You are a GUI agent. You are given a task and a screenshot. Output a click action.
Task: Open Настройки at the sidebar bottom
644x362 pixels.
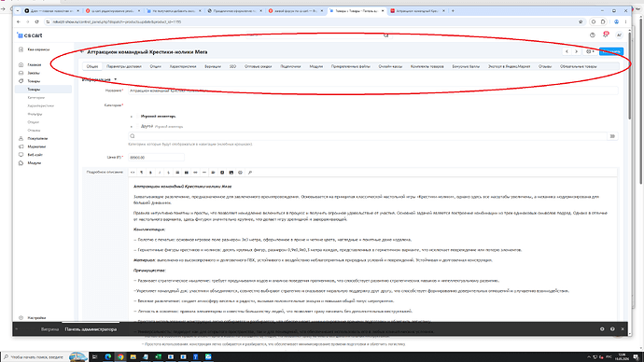[x=36, y=318]
